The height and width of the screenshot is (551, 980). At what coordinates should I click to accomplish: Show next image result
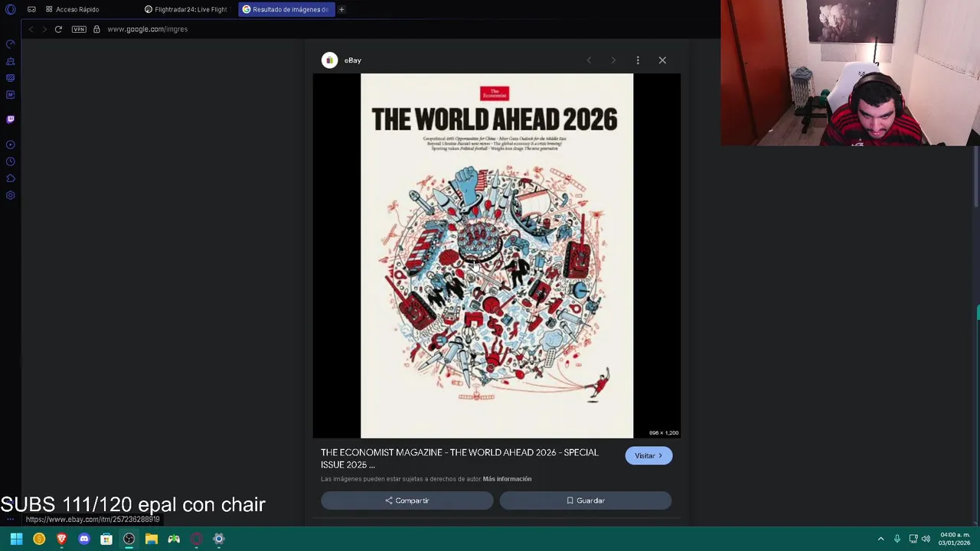(613, 60)
